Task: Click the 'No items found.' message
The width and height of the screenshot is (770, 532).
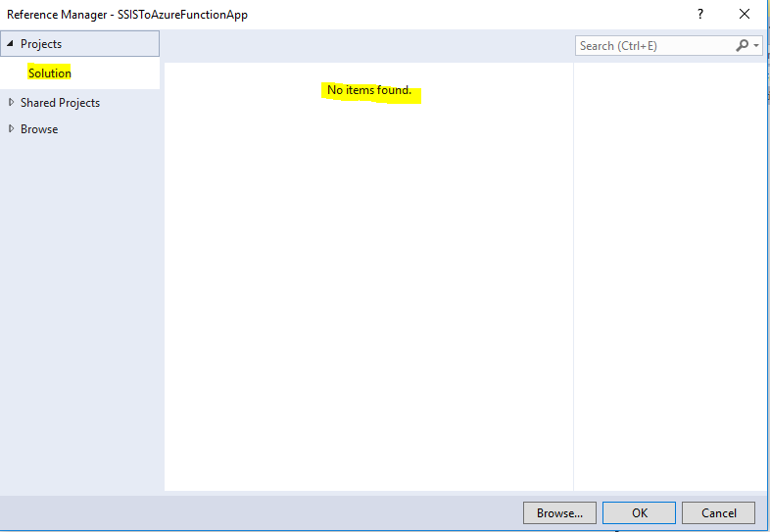Action: coord(369,90)
